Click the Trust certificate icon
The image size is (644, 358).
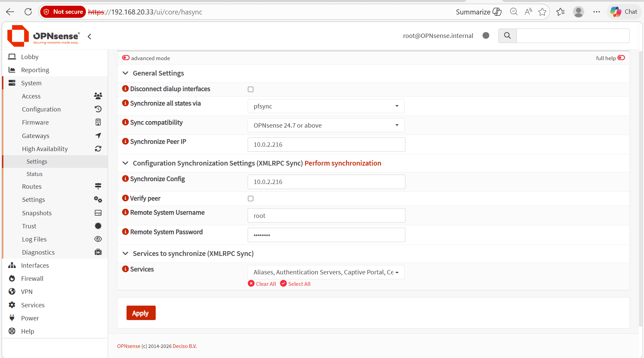point(98,226)
